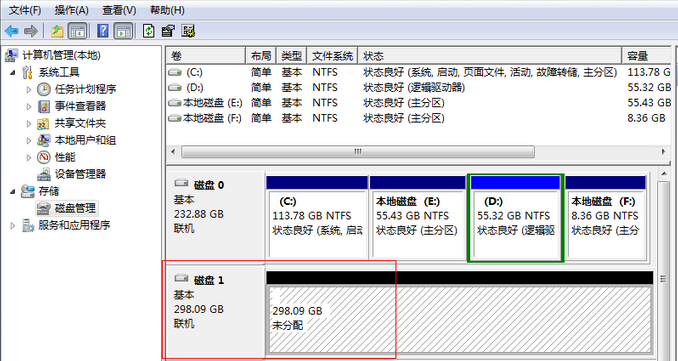This screenshot has height=361, width=678.
Task: Open the 操作(A) menu
Action: pyautogui.click(x=72, y=10)
